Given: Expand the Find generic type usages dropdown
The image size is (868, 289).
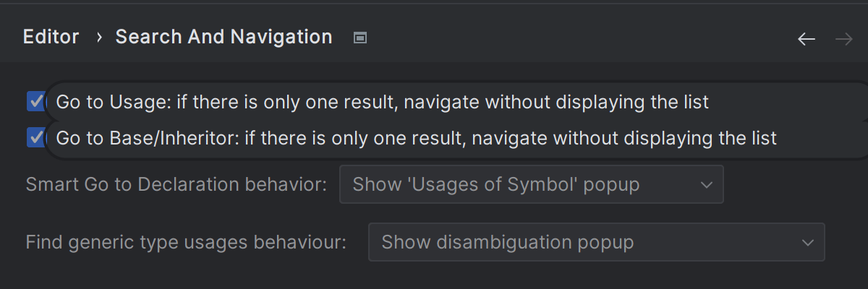Looking at the screenshot, I should (596, 243).
